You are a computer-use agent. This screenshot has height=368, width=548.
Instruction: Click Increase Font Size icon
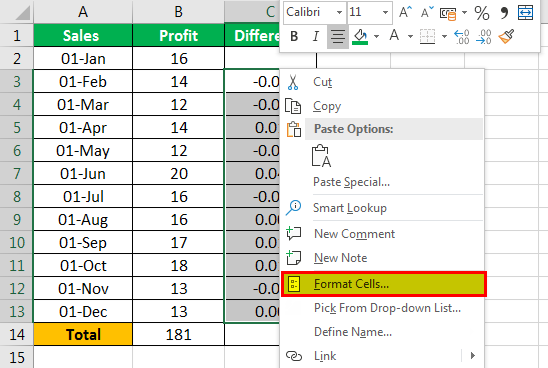405,13
